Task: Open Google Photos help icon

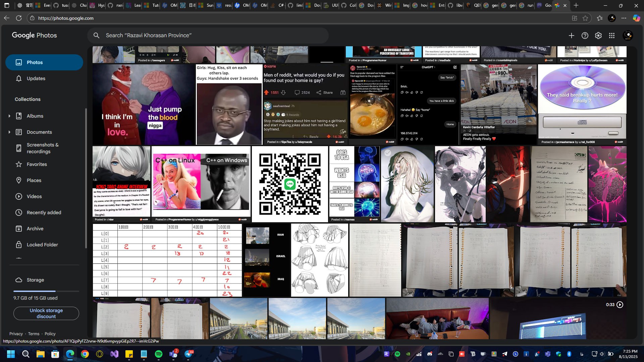Action: (x=585, y=36)
